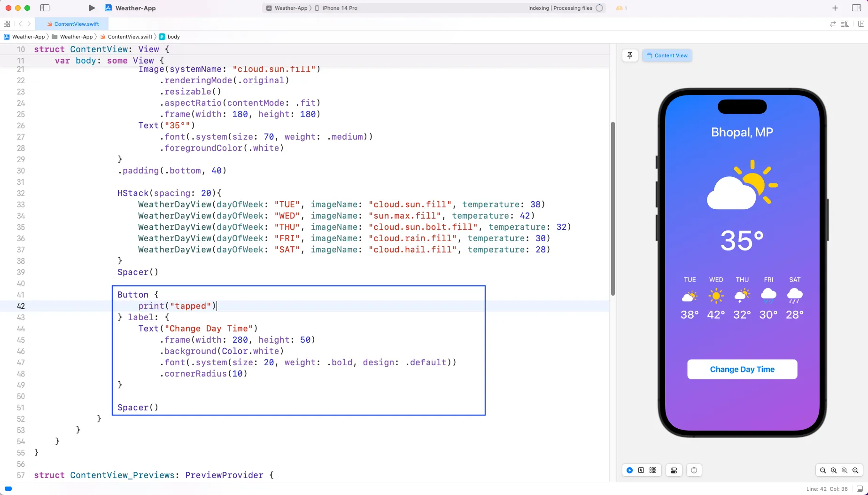Place cursor on Spacer() line 39
This screenshot has height=495, width=868.
pyautogui.click(x=138, y=272)
